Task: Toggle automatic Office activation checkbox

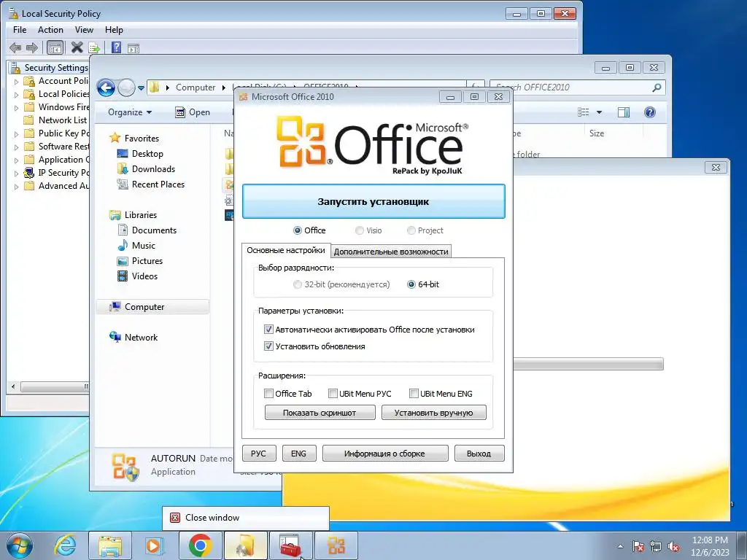Action: click(x=268, y=330)
